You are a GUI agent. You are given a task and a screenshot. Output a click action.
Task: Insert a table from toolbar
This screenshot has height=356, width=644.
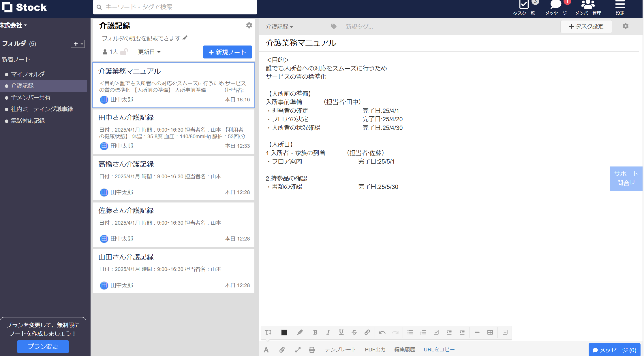tap(490, 332)
